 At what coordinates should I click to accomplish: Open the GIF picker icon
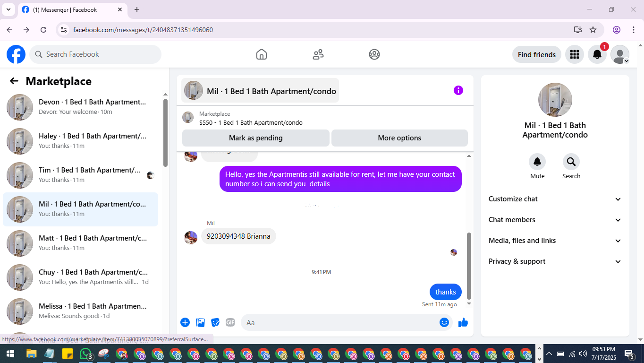pos(230,322)
